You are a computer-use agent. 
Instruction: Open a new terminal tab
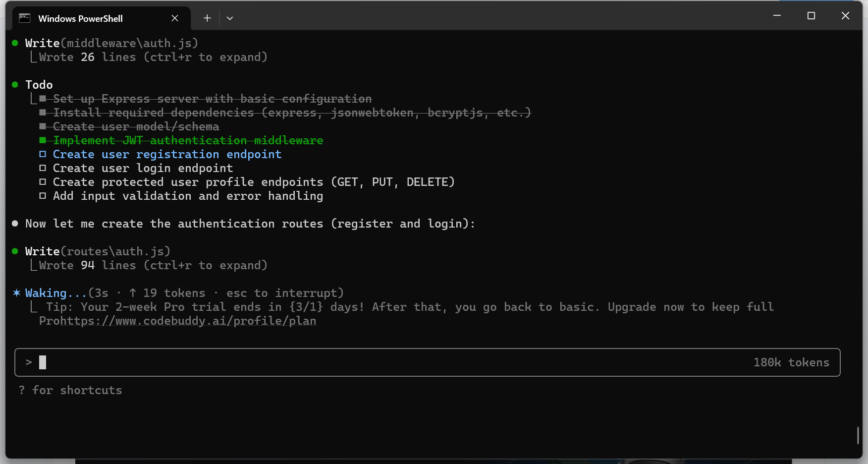tap(207, 18)
